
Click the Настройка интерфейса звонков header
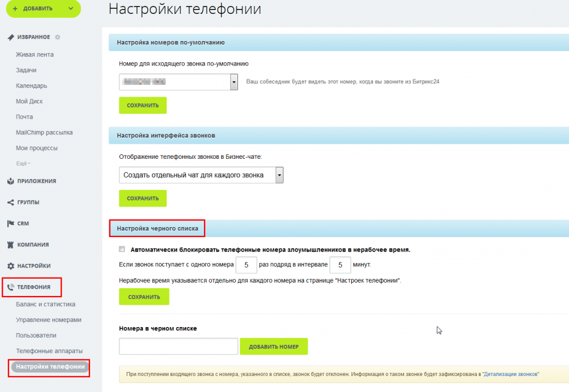[166, 135]
